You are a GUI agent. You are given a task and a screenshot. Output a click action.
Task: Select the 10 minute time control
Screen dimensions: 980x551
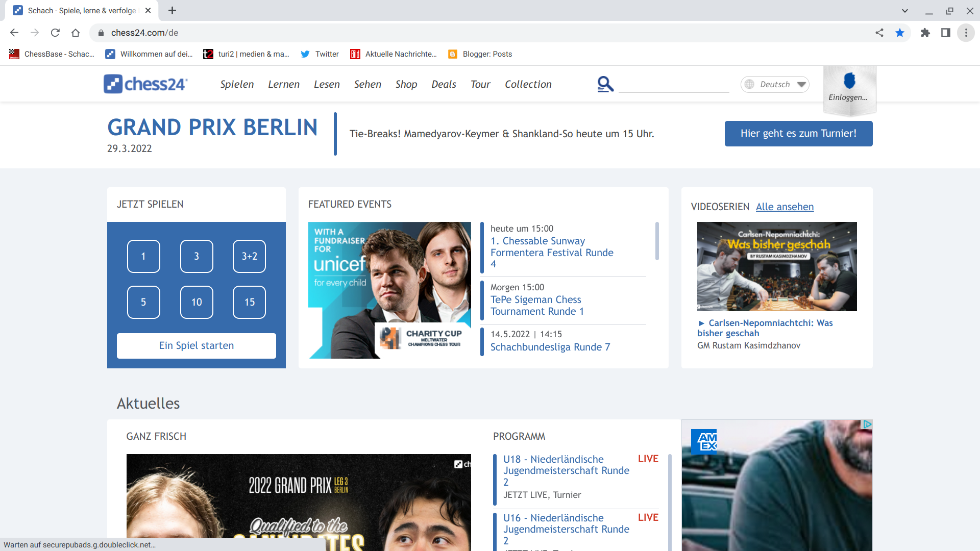[197, 302]
